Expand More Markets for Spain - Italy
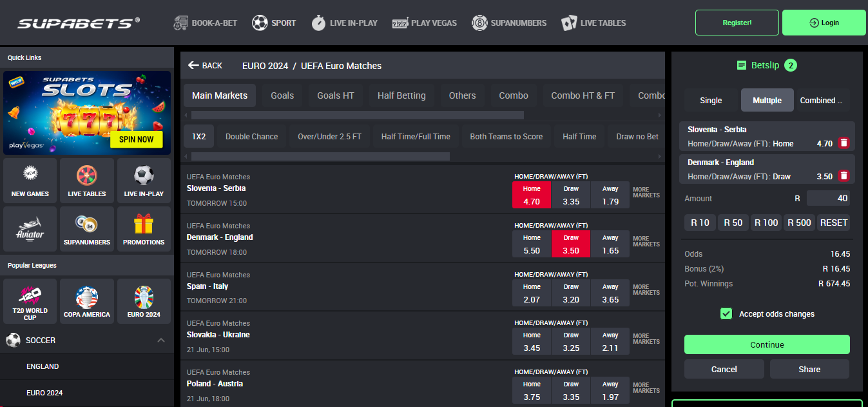This screenshot has width=868, height=407. pyautogui.click(x=646, y=290)
